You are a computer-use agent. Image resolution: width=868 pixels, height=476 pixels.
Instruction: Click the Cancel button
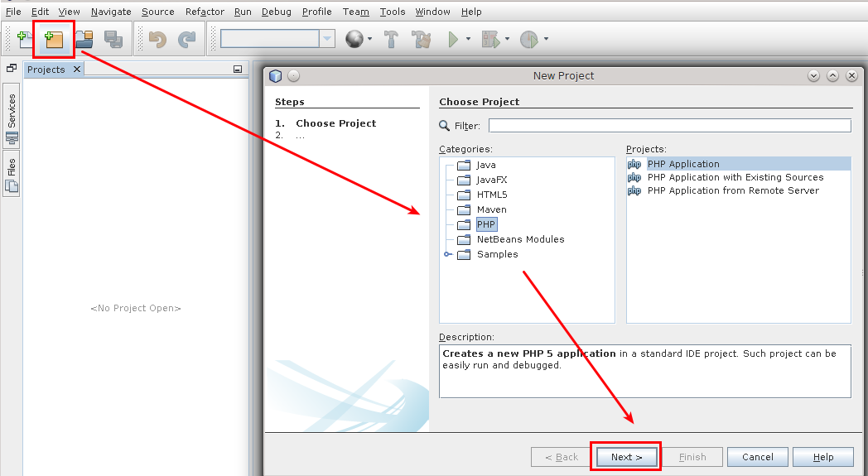757,457
